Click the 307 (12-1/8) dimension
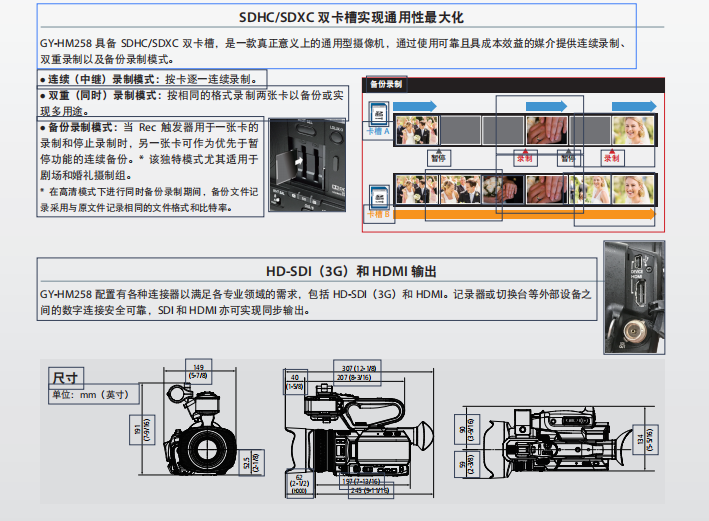Image resolution: width=709 pixels, height=521 pixels. point(359,368)
